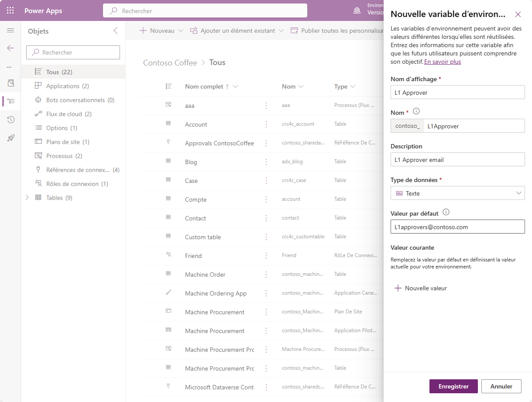The height and width of the screenshot is (402, 532).
Task: Open more options for Account row
Action: (266, 124)
